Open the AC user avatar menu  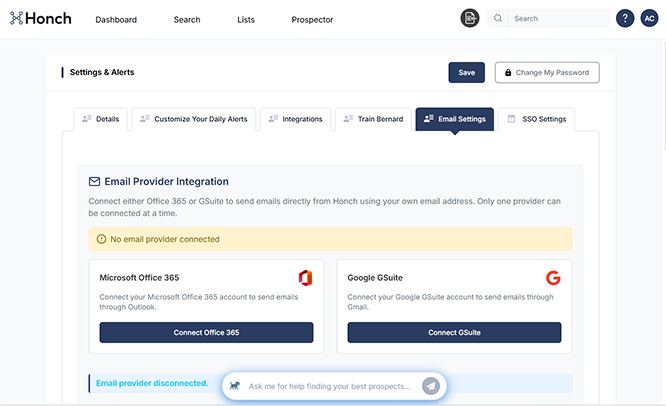pos(649,18)
